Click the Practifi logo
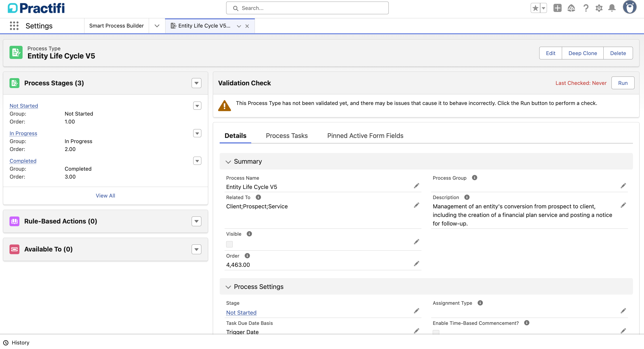The height and width of the screenshot is (349, 644). click(x=36, y=8)
